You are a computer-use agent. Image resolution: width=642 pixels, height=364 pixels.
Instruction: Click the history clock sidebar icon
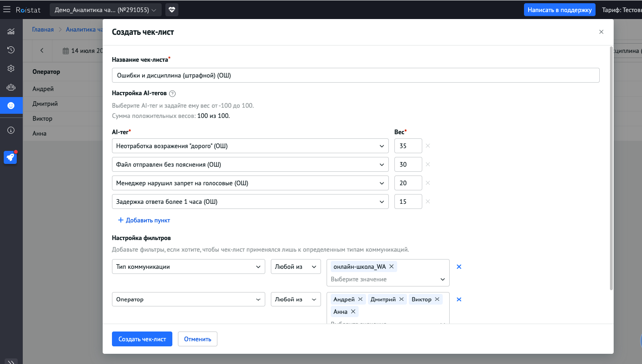click(x=11, y=50)
